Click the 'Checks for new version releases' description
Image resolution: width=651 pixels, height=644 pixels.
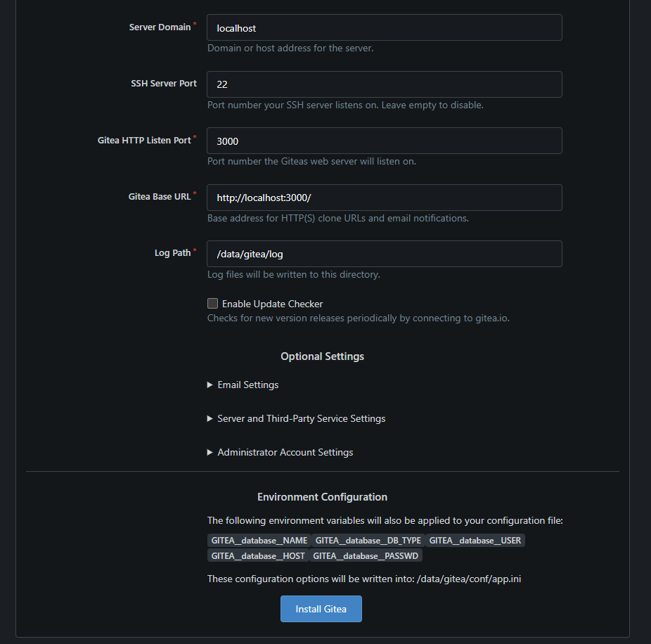[x=359, y=318]
